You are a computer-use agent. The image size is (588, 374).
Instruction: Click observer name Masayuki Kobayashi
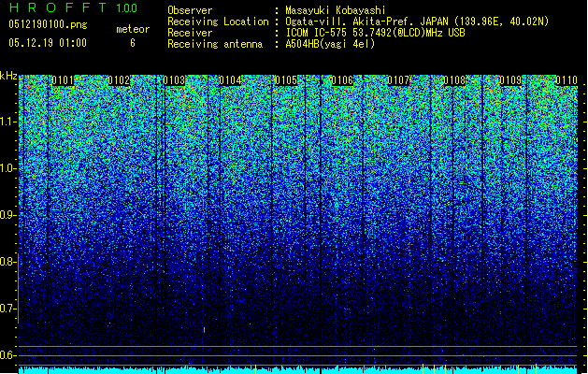point(336,10)
